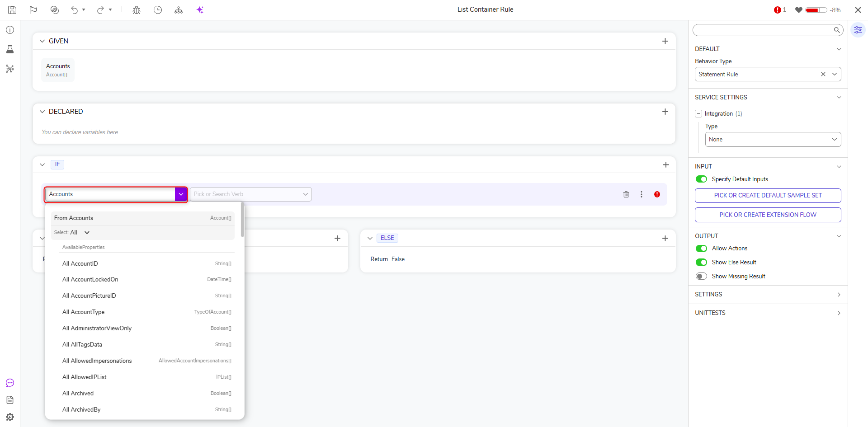Open Behavior Type dropdown arrow
The image size is (868, 427).
835,74
